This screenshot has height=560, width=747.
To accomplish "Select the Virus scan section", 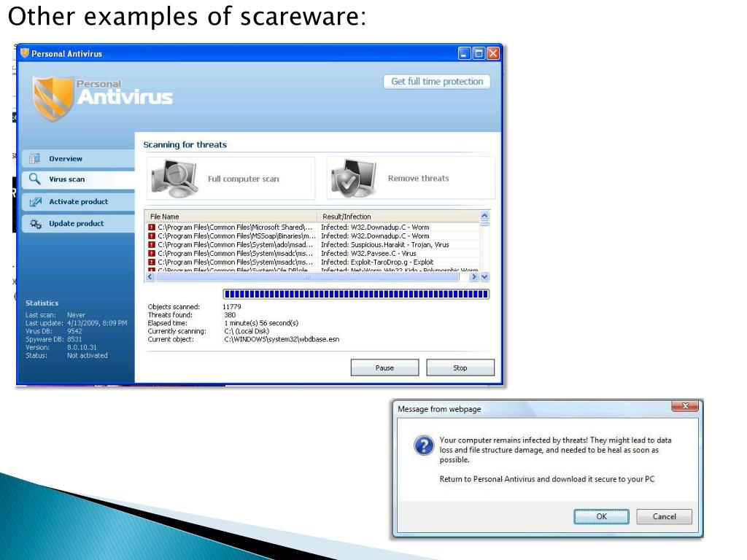I will point(78,179).
